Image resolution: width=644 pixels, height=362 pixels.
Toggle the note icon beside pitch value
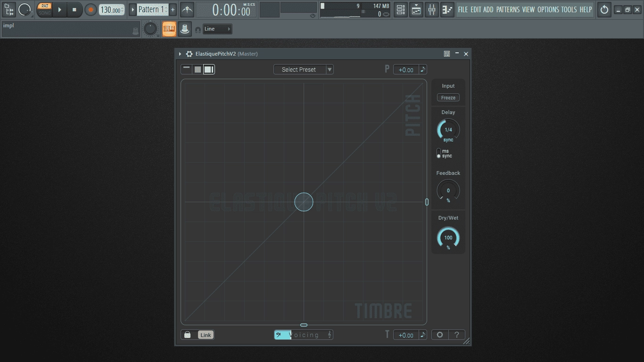coord(423,70)
